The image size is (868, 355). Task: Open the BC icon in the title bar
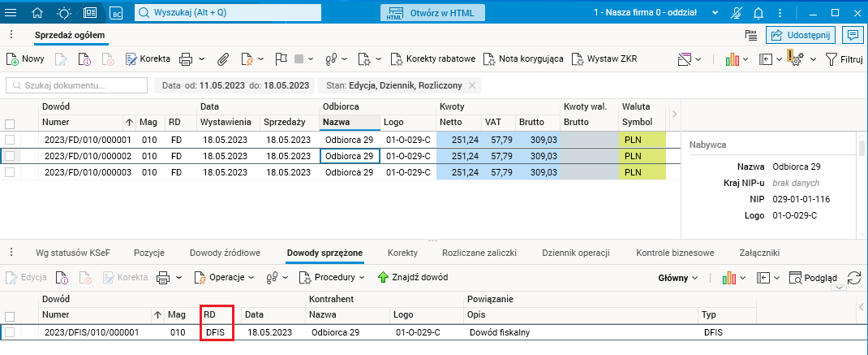click(x=116, y=12)
